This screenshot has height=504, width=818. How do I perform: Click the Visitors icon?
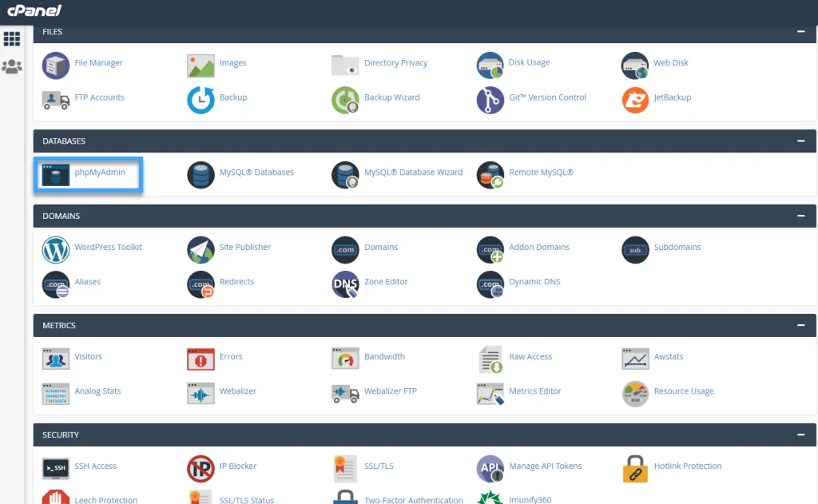55,359
